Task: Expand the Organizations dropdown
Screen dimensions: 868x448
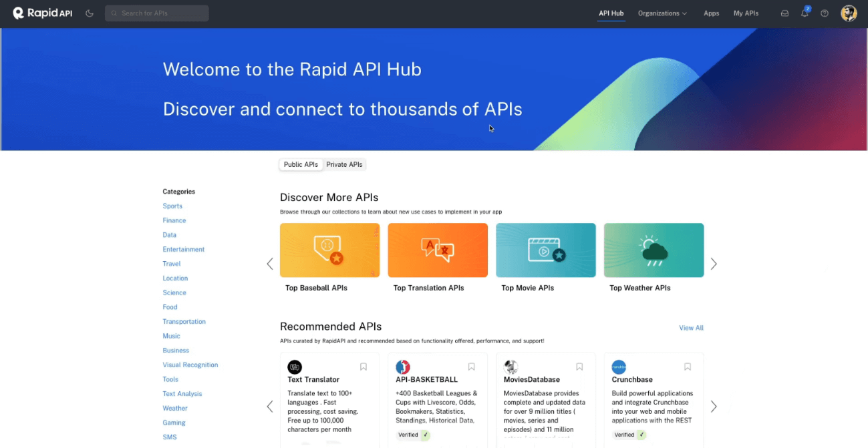Action: pos(662,13)
